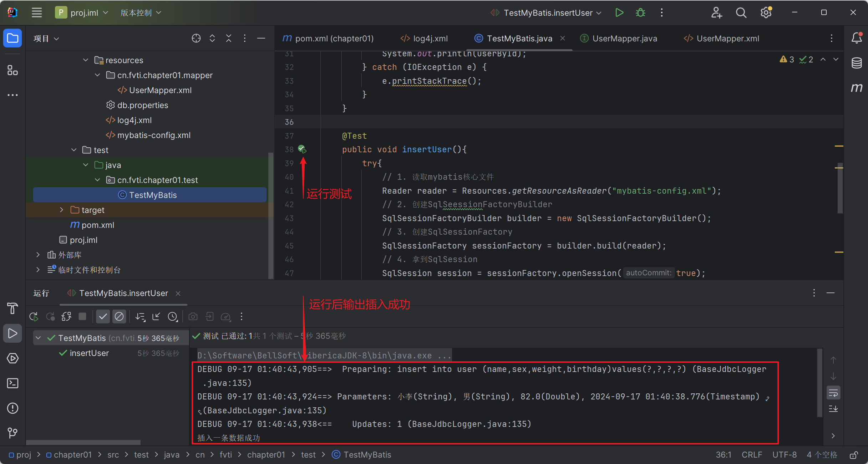Screen dimensions: 868x464
Task: Open the Terminal tool window
Action: pyautogui.click(x=12, y=383)
